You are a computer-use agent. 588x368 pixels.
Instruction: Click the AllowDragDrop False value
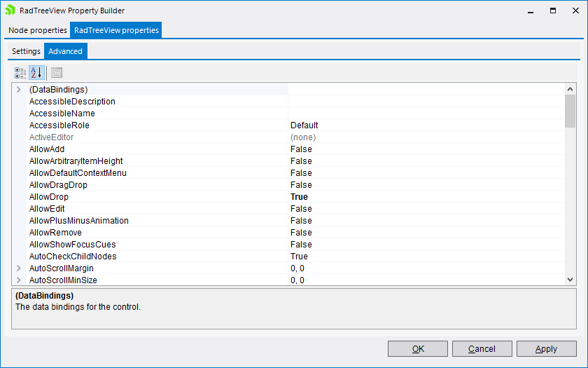click(x=301, y=185)
